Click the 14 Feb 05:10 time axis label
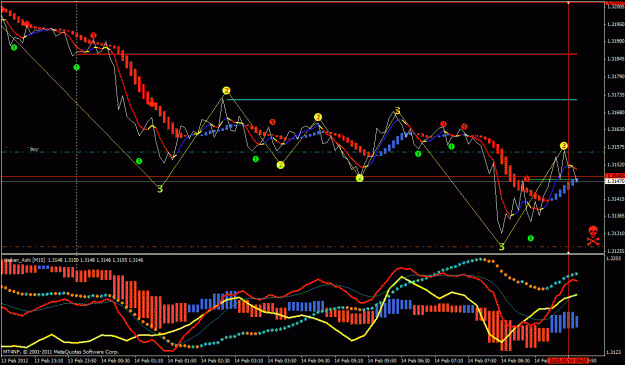Screen dimensions: 625x365 pos(349,361)
